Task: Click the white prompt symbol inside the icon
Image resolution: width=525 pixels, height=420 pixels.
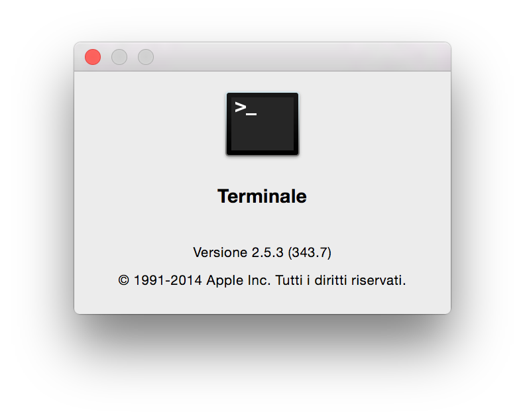Action: pyautogui.click(x=246, y=108)
